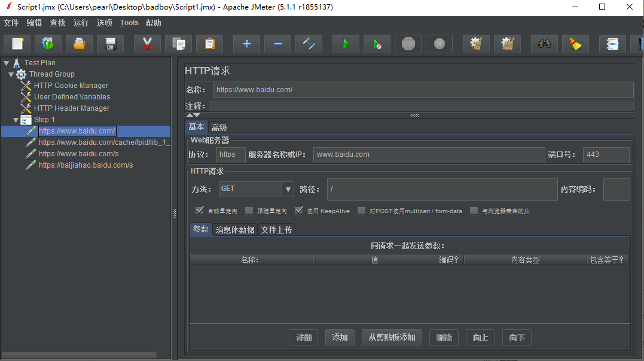
Task: Click the Copy icon in toolbar
Action: (x=178, y=44)
